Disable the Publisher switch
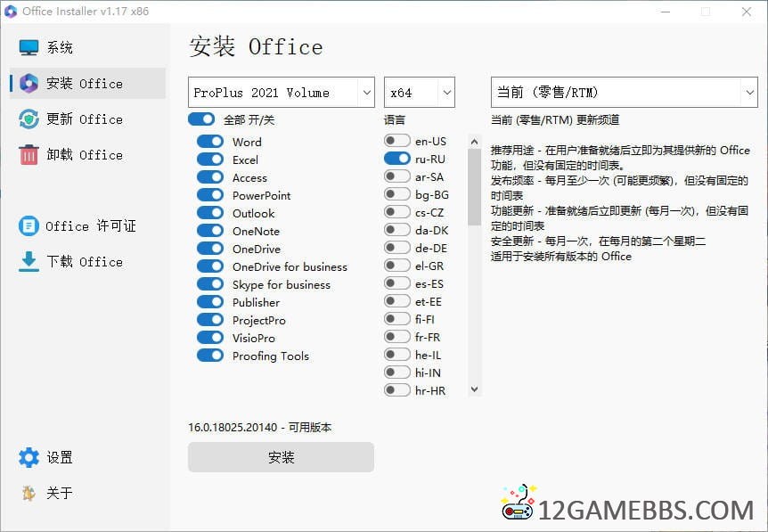Image resolution: width=768 pixels, height=532 pixels. (210, 302)
